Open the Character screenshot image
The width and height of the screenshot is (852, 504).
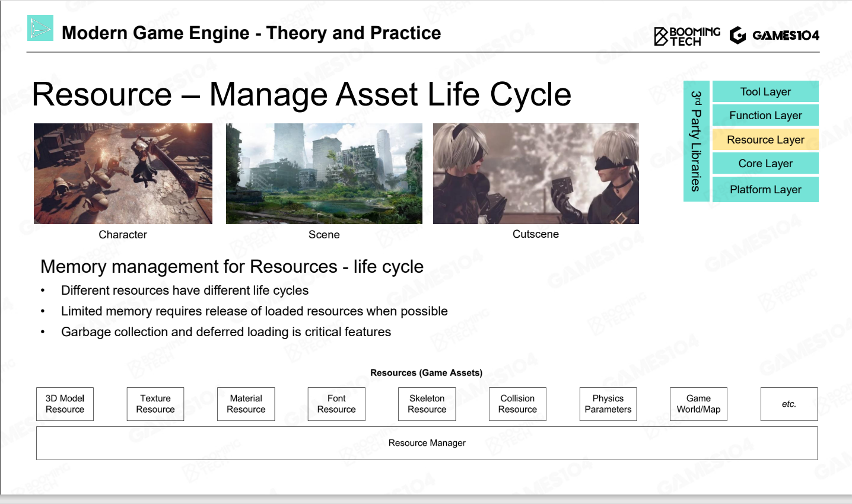[123, 174]
